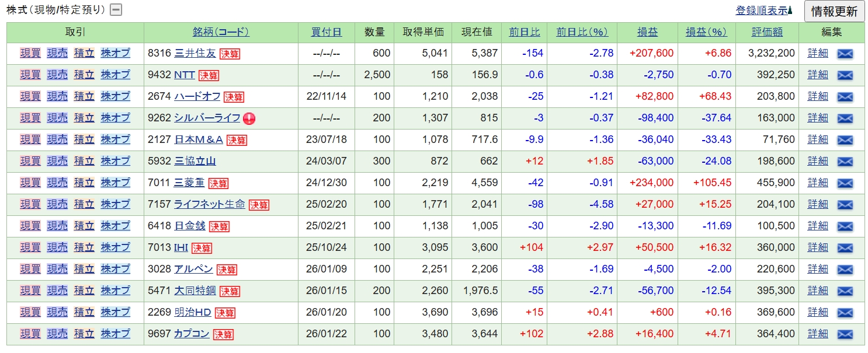Viewport: 868px width, 353px height.
Task: Click the 決算 badge next to ハードオフ
Action: (x=234, y=97)
